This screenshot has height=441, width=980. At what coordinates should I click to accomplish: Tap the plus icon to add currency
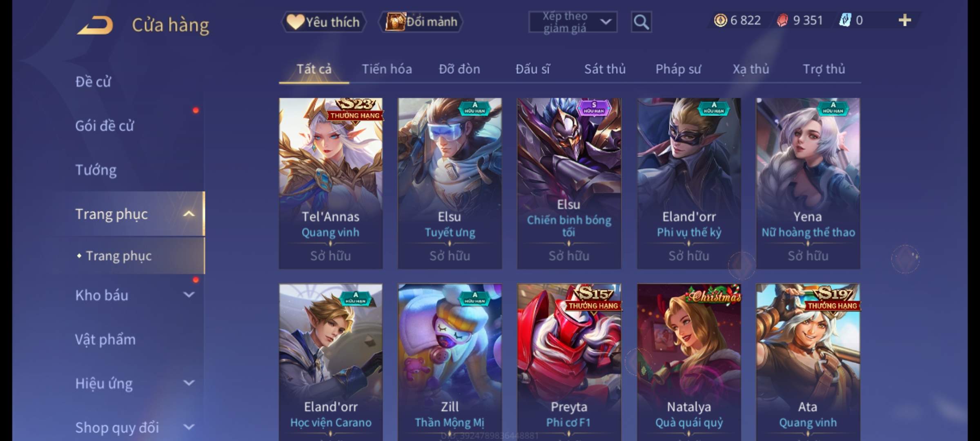click(x=904, y=20)
